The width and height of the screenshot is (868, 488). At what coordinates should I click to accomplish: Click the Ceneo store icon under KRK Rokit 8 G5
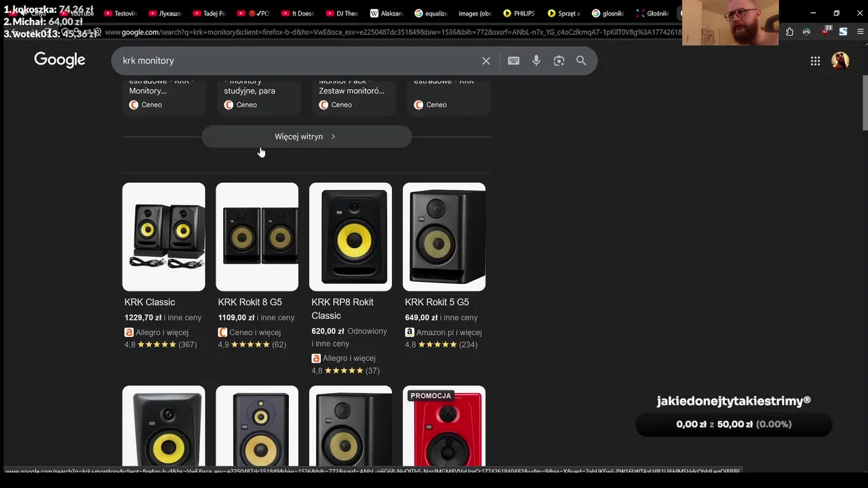pos(222,332)
